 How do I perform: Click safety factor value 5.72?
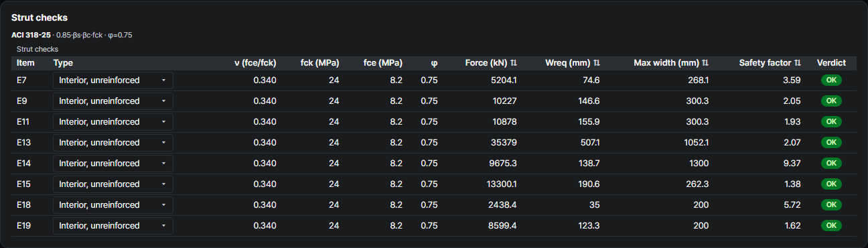point(792,205)
